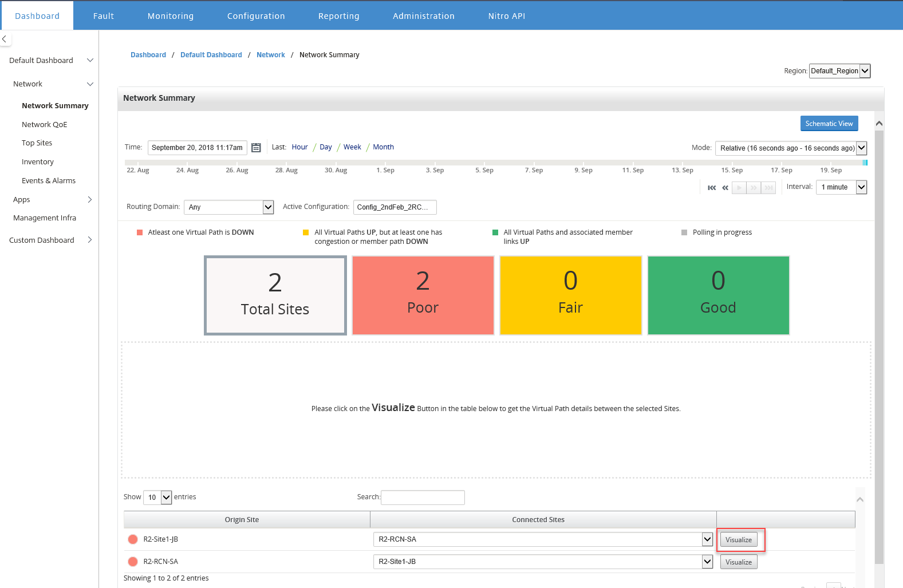Open the Region dropdown
This screenshot has width=903, height=588.
[x=839, y=71]
